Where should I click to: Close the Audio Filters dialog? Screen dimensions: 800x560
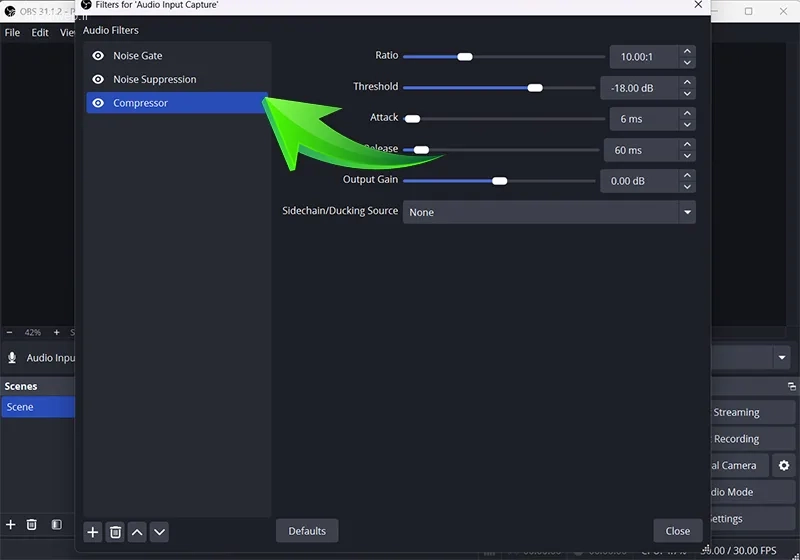(x=677, y=531)
